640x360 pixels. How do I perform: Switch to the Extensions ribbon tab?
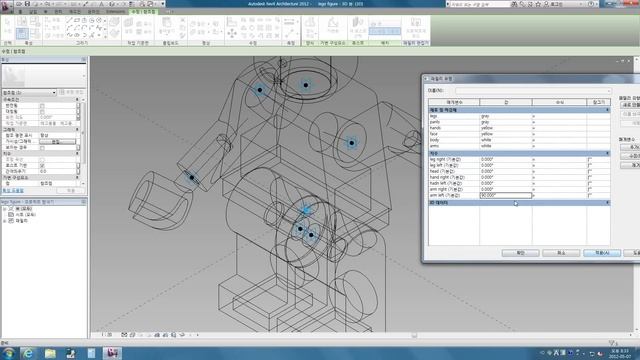pyautogui.click(x=116, y=12)
